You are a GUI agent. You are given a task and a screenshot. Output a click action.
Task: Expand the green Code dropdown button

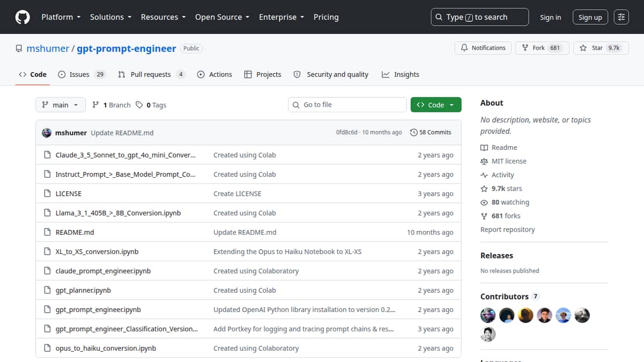(x=436, y=105)
